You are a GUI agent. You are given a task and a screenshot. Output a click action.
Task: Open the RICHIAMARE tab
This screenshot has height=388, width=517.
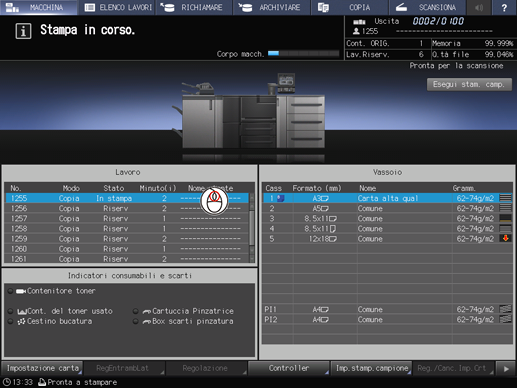point(194,7)
